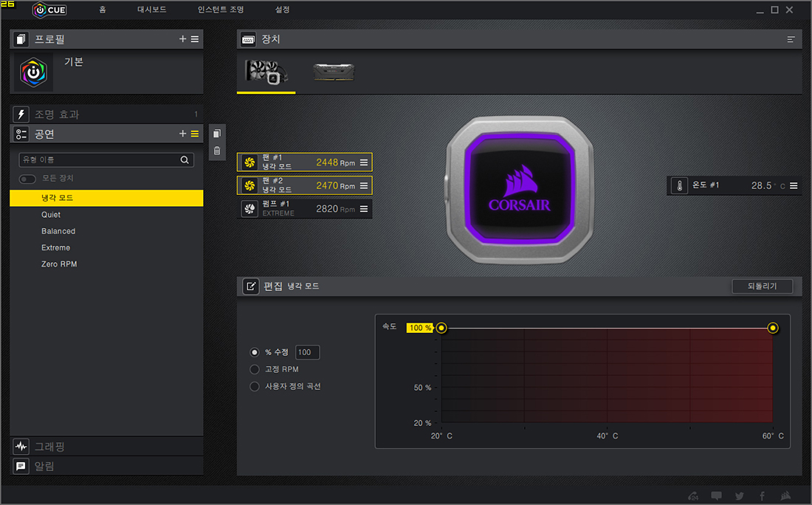Select the Balanced preset

pyautogui.click(x=106, y=231)
